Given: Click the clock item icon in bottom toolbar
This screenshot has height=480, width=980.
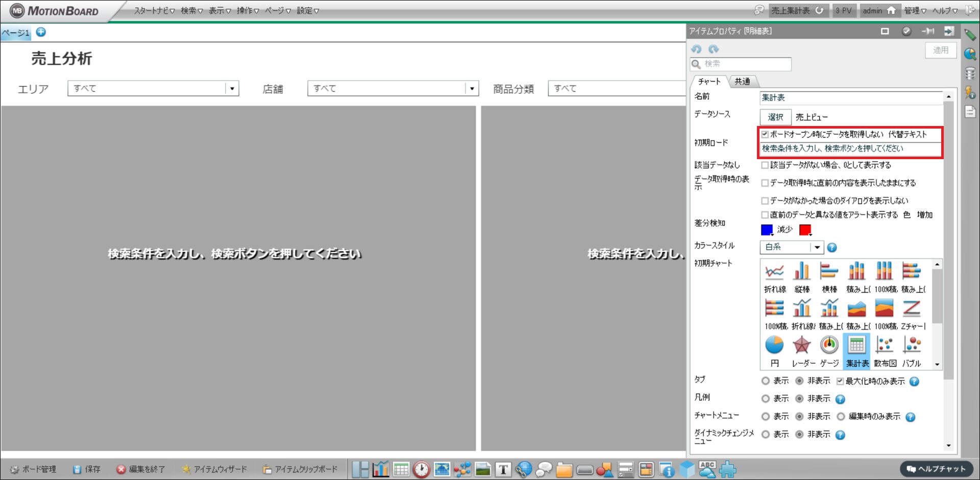Looking at the screenshot, I should (421, 469).
